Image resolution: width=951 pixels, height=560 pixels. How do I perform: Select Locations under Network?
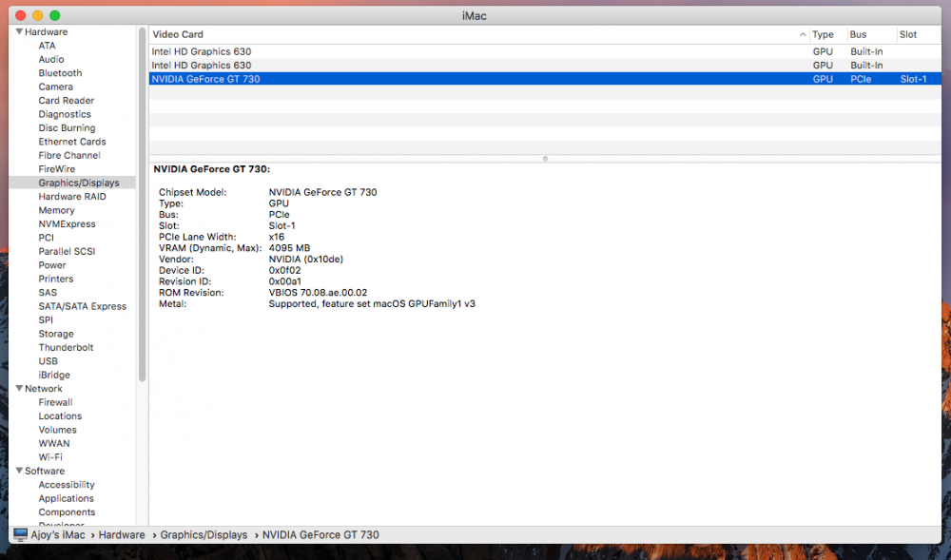(x=60, y=416)
